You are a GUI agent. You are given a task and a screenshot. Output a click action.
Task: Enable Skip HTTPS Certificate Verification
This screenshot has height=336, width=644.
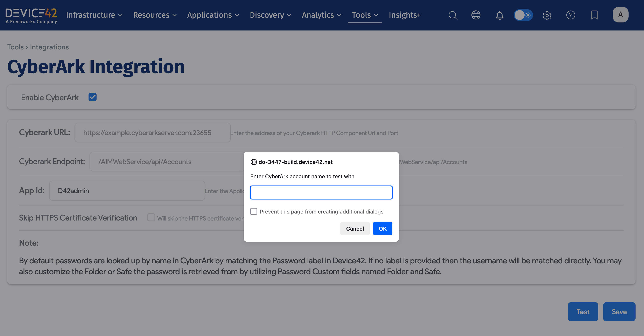151,217
